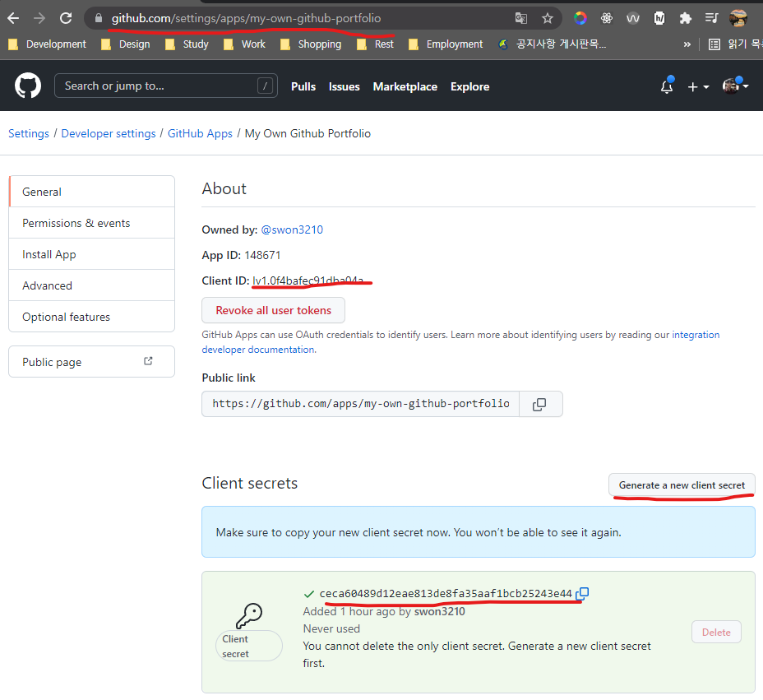Click the lock icon in address bar
Viewport: 763px width, 700px height.
[99, 18]
